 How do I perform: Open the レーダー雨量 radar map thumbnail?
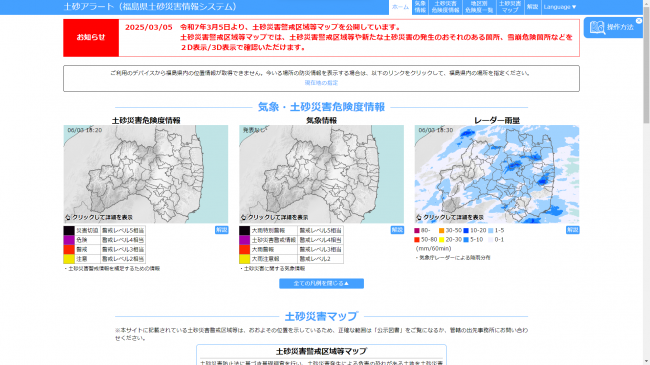497,174
